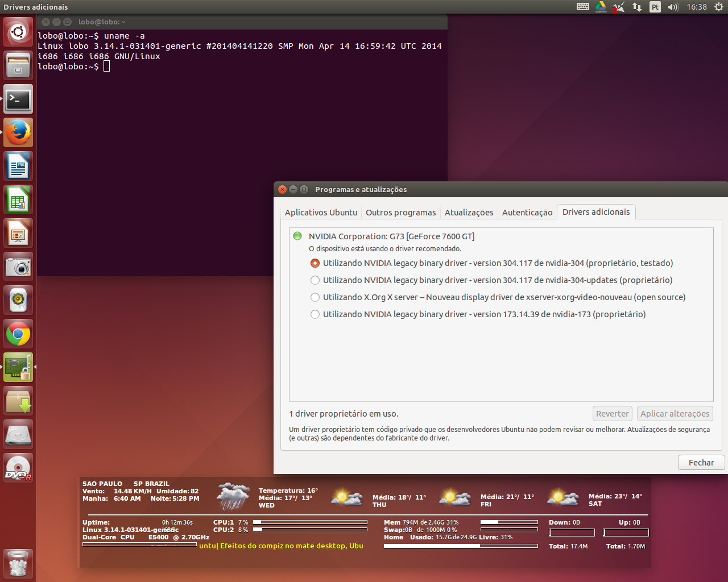
Task: Switch to the Atualizações tab
Action: [x=469, y=212]
